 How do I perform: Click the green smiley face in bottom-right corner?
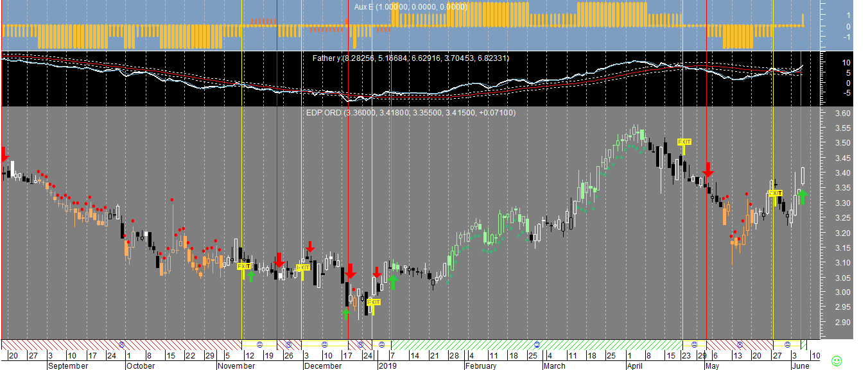(x=837, y=360)
